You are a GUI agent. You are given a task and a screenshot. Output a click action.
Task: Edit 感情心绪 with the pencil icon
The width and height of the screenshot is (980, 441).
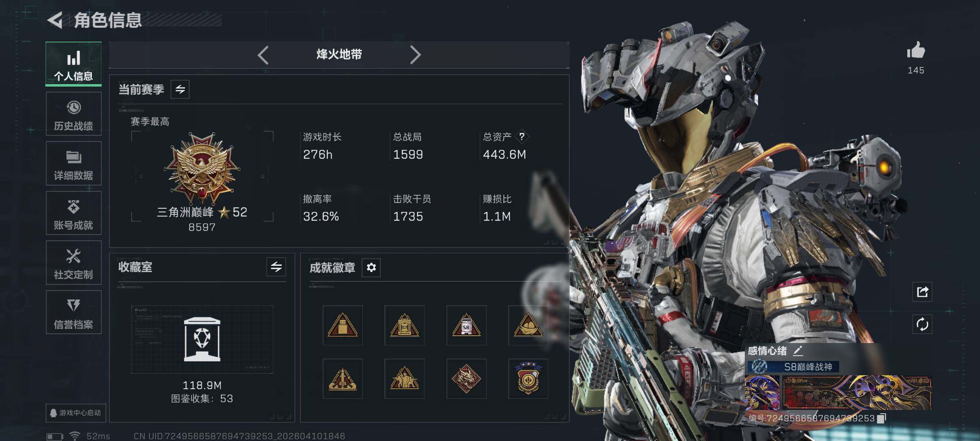798,350
